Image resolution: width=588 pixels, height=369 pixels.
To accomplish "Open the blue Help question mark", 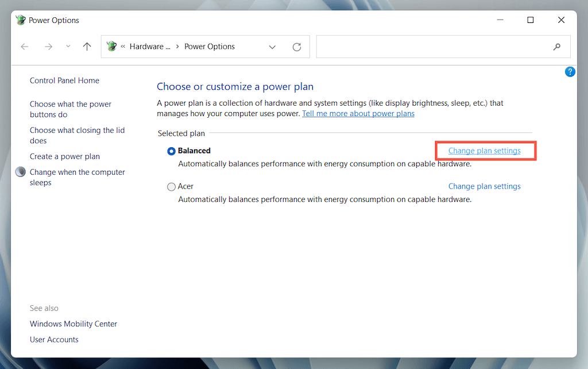I will 570,72.
